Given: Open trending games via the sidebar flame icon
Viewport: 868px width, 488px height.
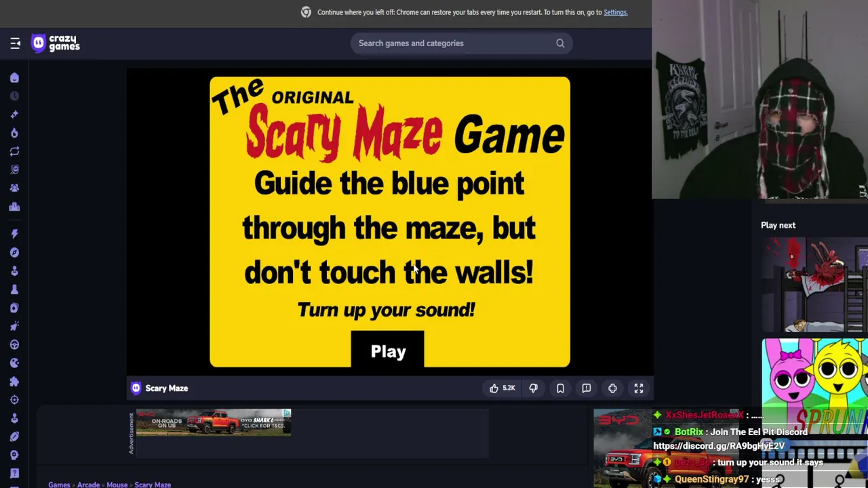Looking at the screenshot, I should pyautogui.click(x=14, y=133).
